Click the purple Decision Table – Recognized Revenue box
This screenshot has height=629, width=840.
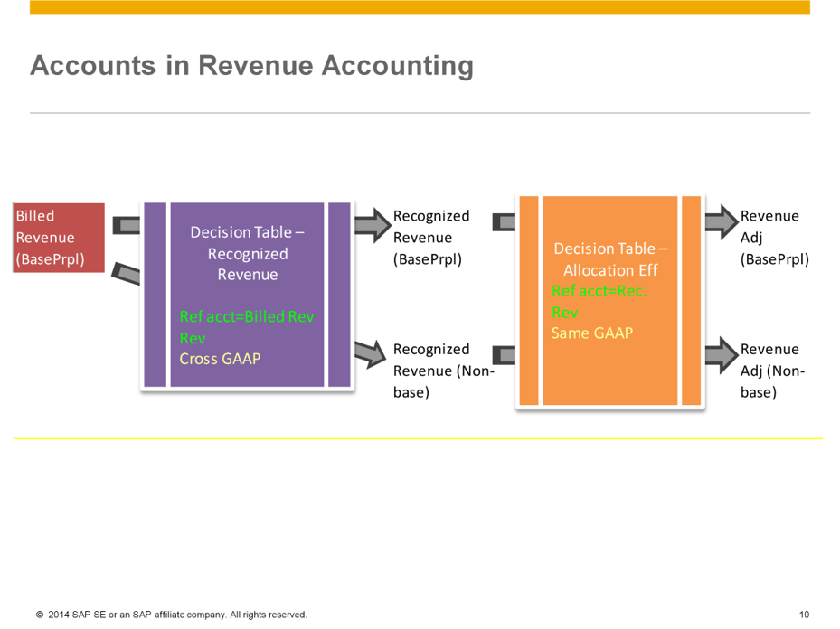pos(246,294)
